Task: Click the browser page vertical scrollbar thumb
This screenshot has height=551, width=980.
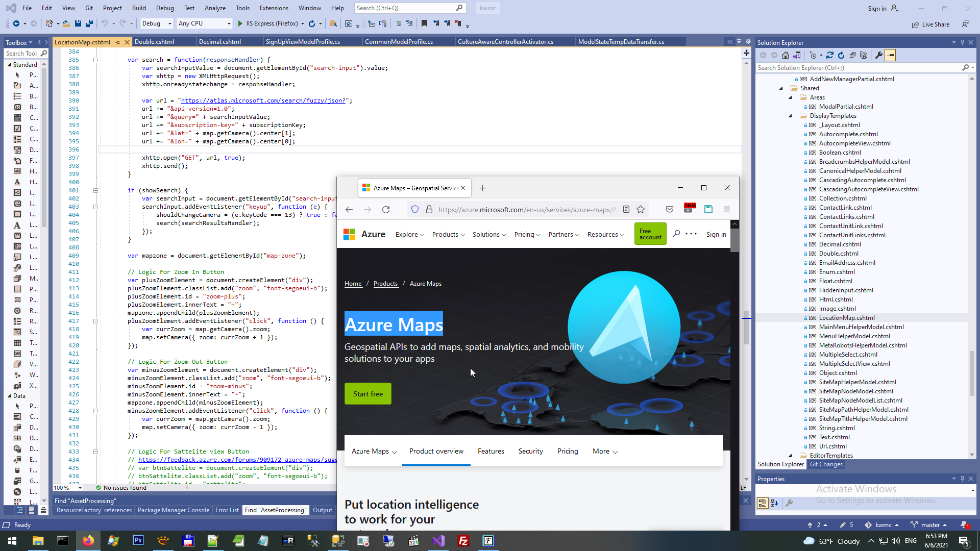Action: (x=734, y=240)
